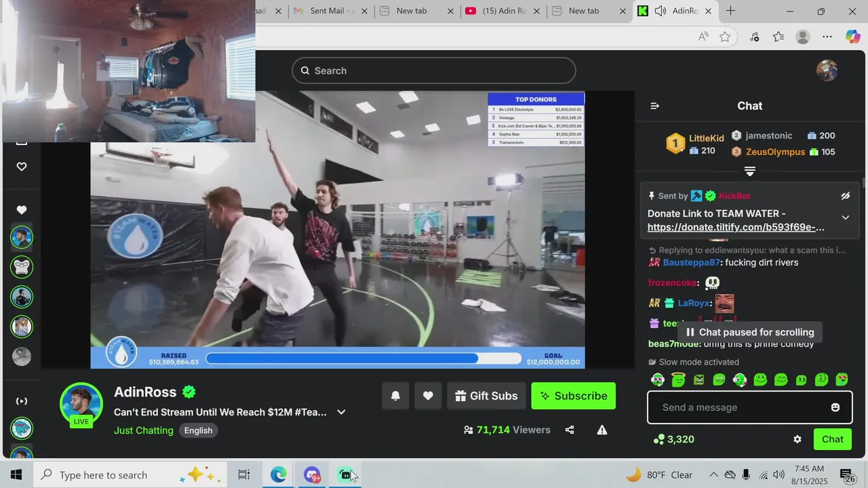Open the white mask avatar channel in sidebar
Screen dimensions: 868x488
tap(22, 267)
